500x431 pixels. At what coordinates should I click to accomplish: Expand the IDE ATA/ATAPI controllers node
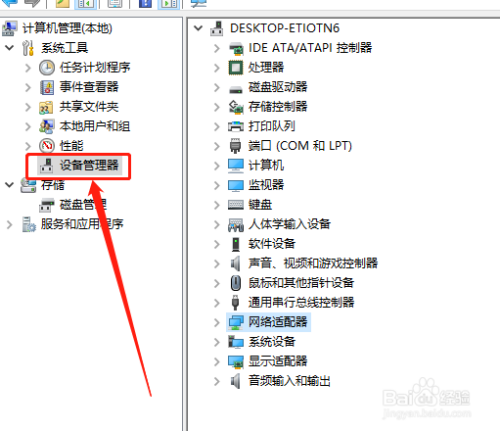[217, 48]
